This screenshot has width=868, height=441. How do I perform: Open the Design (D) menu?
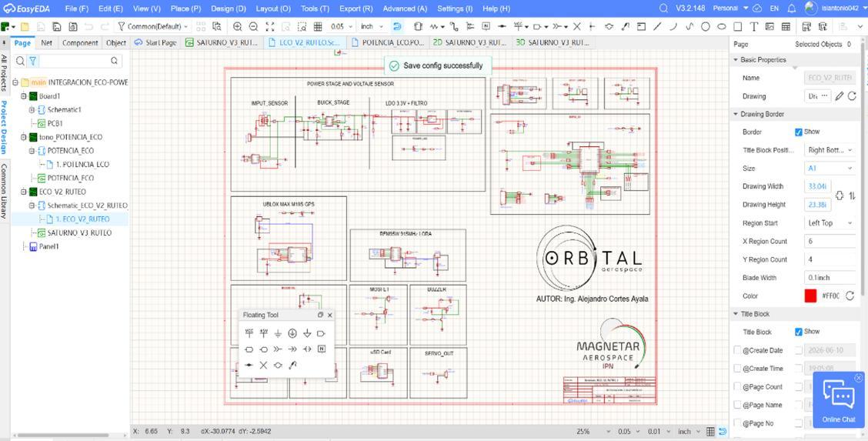tap(229, 9)
